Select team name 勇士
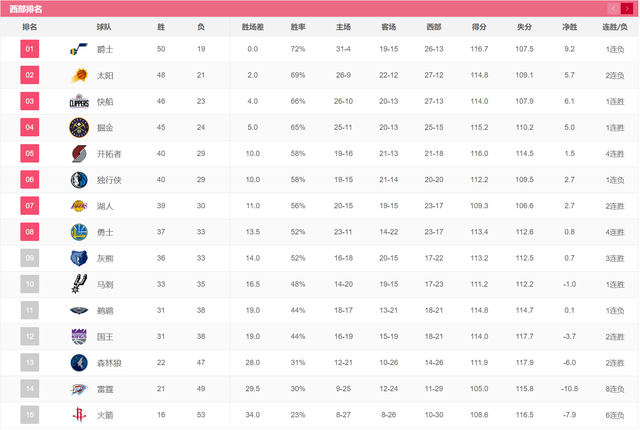 [x=105, y=232]
